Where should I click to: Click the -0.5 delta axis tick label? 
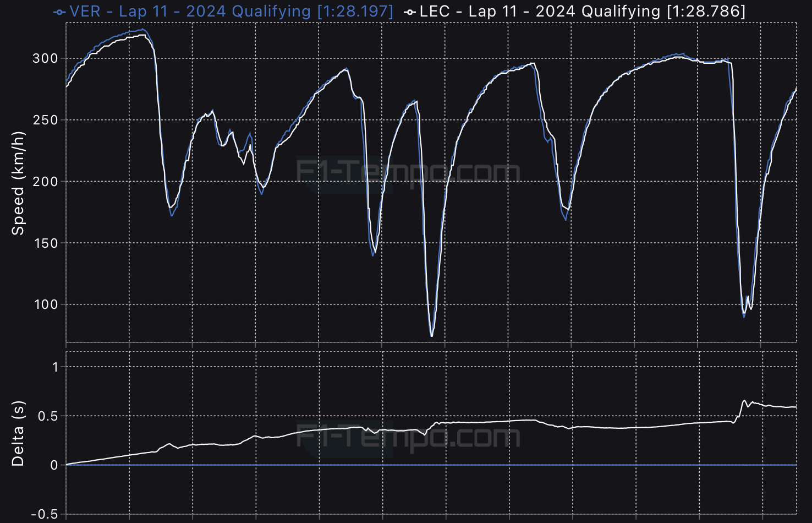click(45, 514)
